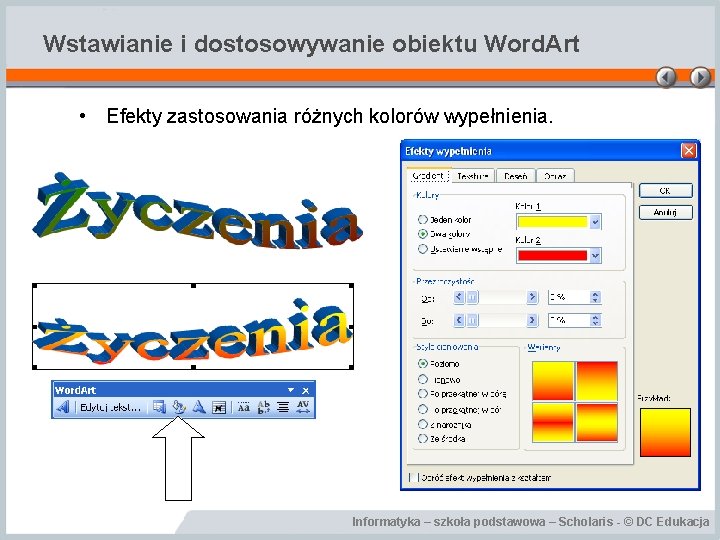Viewport: 720px width, 540px height.
Task: Click the WordArt Character Spacing AV icon
Action: tap(303, 407)
